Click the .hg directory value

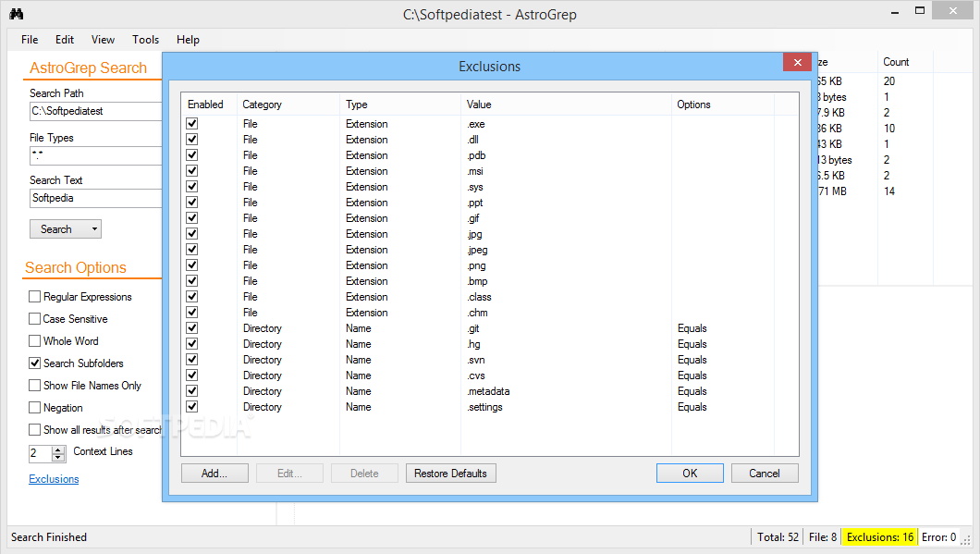pyautogui.click(x=473, y=344)
